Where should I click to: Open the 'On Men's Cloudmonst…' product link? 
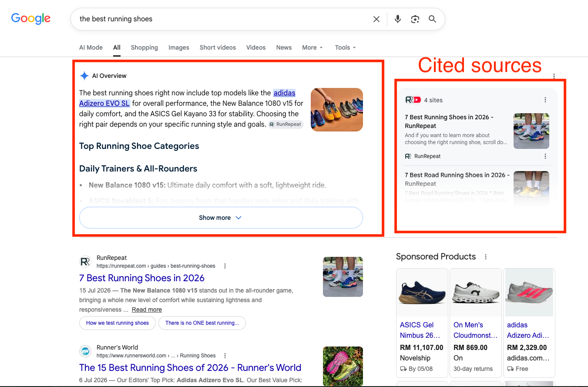pos(475,330)
